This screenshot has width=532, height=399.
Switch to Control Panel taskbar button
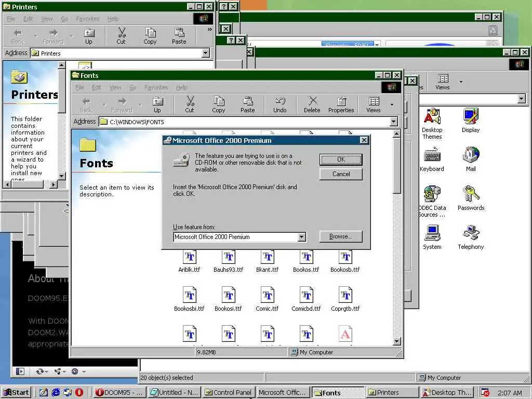coord(229,393)
